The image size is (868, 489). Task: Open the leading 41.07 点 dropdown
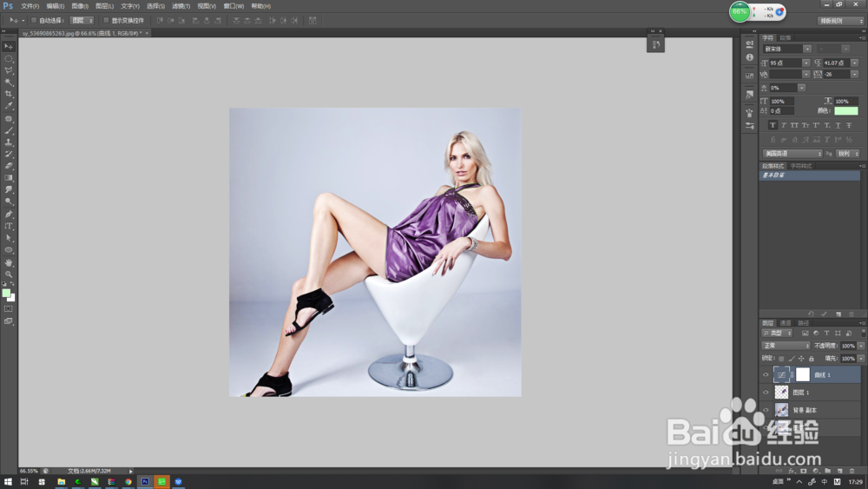tap(855, 63)
